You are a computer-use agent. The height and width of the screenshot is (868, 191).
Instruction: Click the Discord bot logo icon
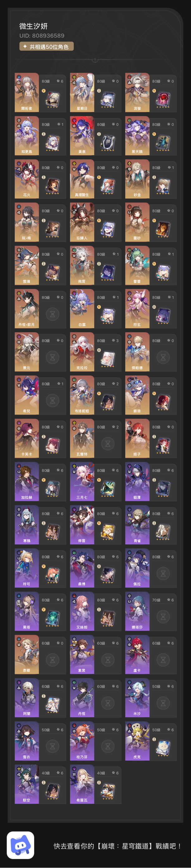[x=21, y=845]
